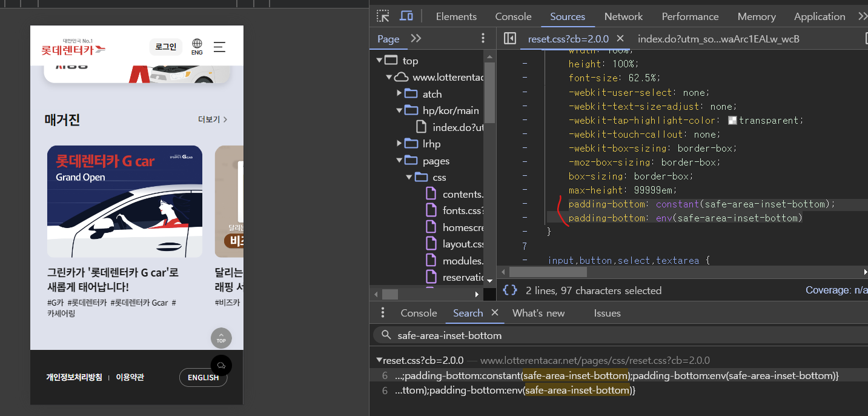Toggle the device toolbar icon
868x416 pixels.
(406, 16)
